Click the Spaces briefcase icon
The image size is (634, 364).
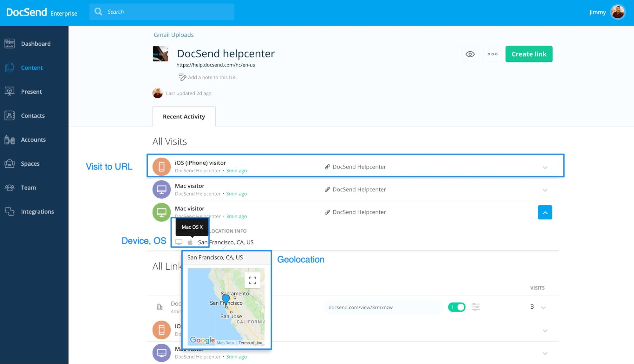(x=10, y=163)
